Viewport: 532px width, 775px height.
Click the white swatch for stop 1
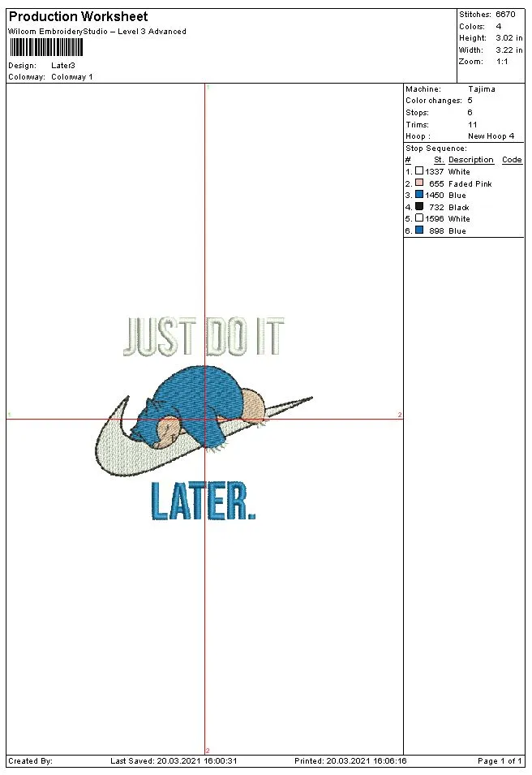point(419,171)
